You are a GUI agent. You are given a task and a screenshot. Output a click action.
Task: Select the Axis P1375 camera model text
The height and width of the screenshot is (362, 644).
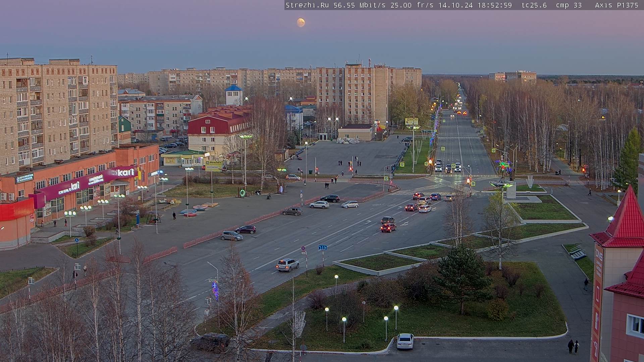pyautogui.click(x=616, y=5)
